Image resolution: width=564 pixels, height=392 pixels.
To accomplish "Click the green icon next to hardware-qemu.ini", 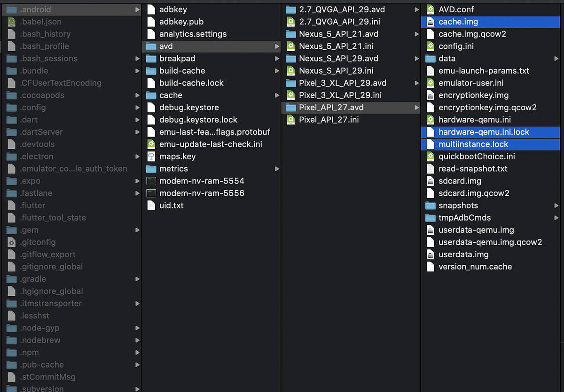I will tap(431, 120).
